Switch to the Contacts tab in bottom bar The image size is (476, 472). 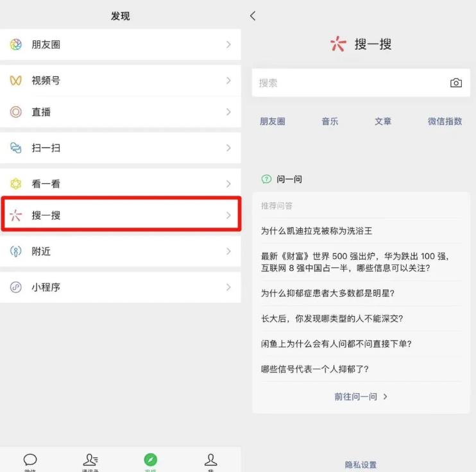point(90,462)
